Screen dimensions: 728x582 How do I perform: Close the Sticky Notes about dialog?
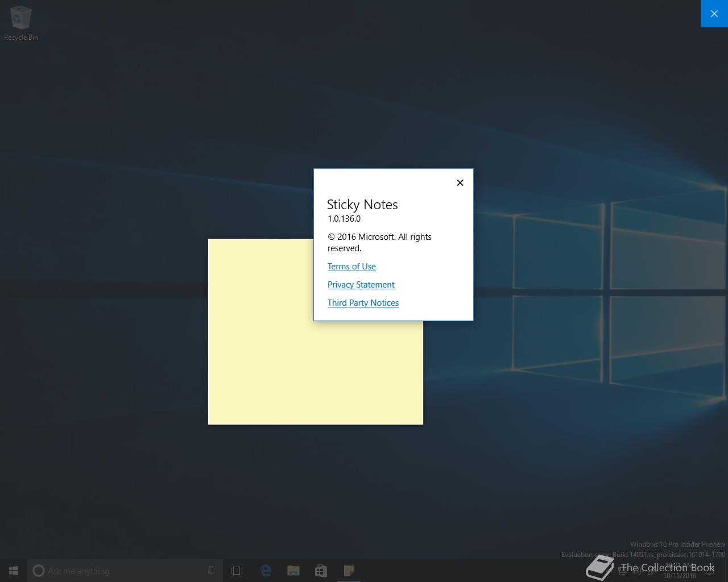pos(460,182)
